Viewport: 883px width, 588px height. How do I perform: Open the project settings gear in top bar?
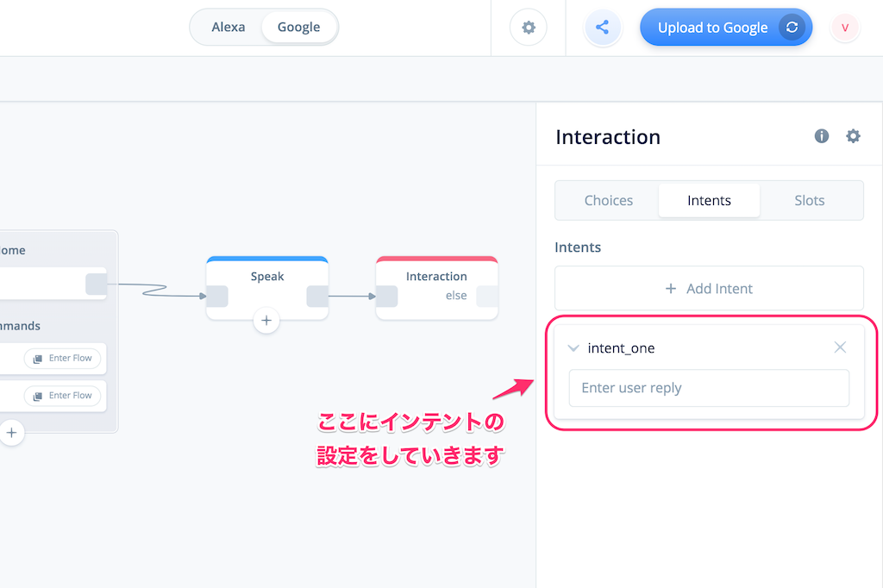coord(529,27)
